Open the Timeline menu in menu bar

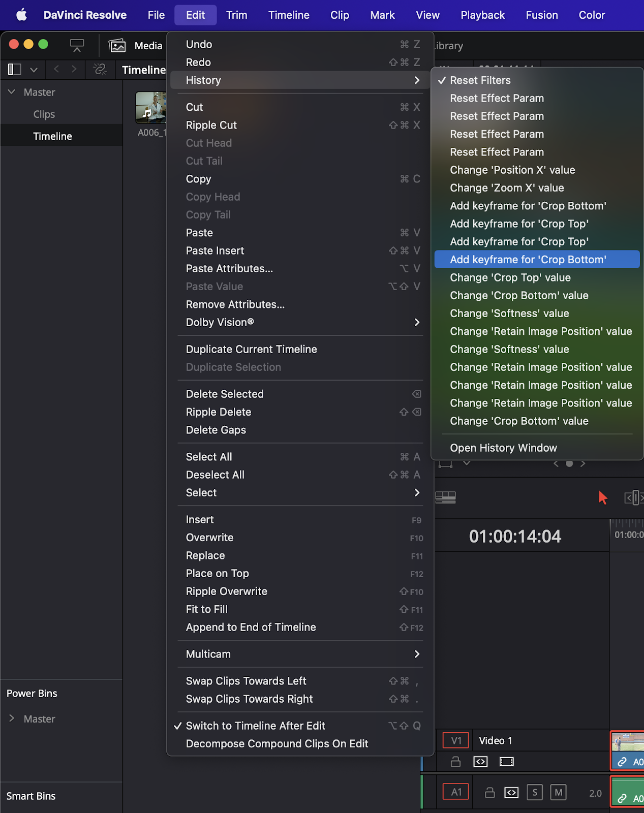289,15
